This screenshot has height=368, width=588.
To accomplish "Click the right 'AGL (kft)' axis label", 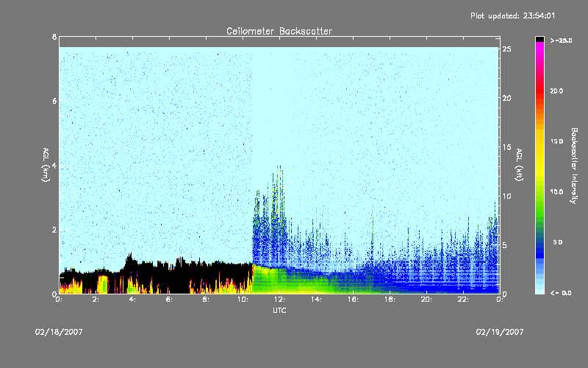I will tap(519, 165).
